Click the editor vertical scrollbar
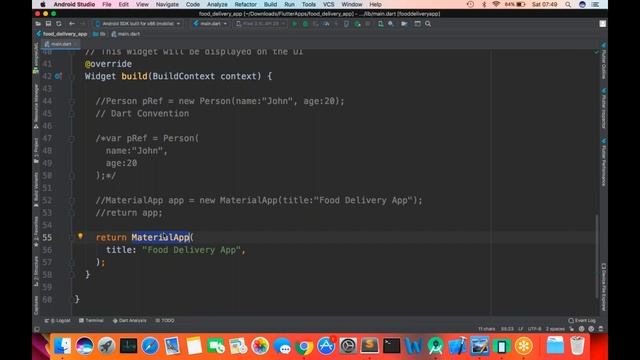This screenshot has height=360, width=640. 597,256
